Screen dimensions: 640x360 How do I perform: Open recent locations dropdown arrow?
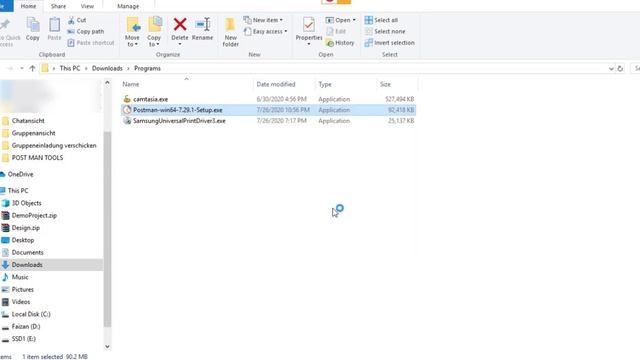[22, 68]
